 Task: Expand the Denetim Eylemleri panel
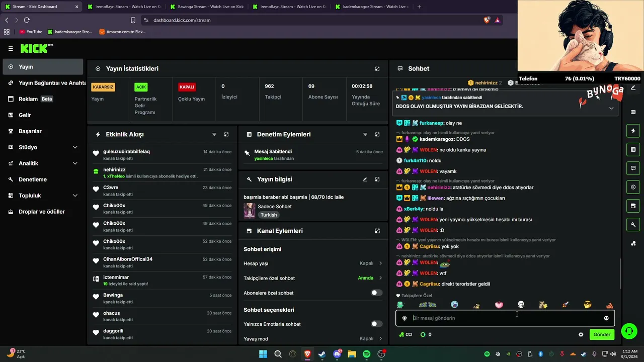(x=377, y=134)
